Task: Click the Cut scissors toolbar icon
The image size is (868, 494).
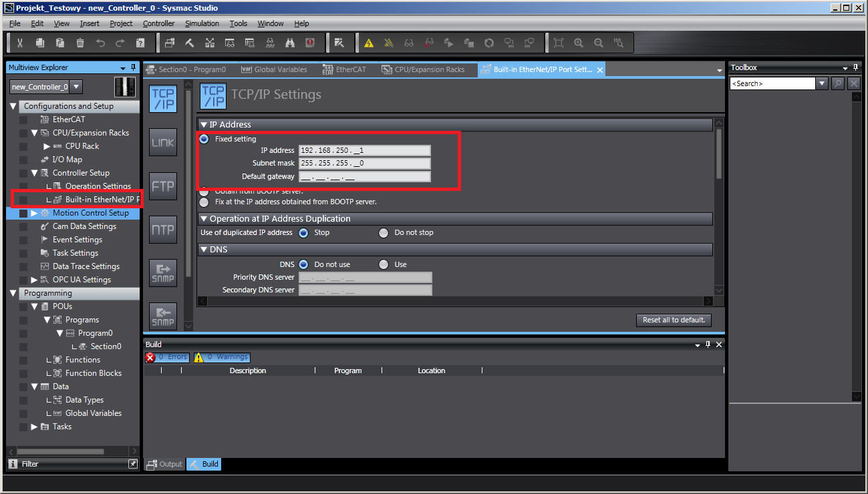Action: click(20, 43)
